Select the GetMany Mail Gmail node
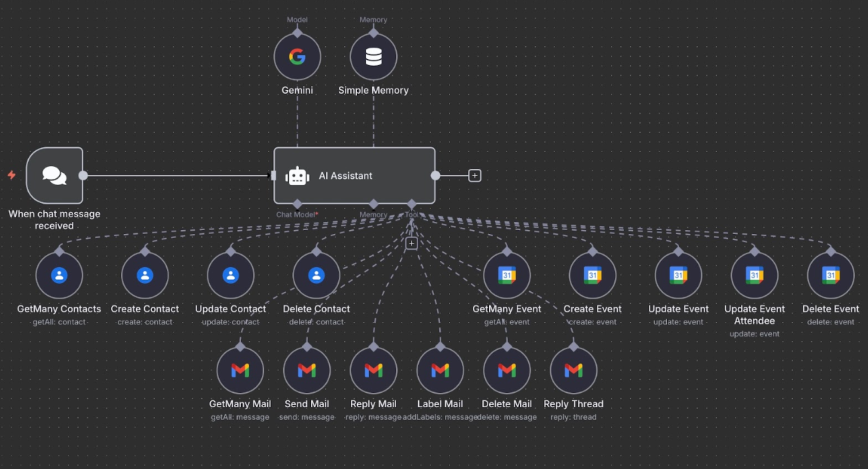 click(240, 370)
